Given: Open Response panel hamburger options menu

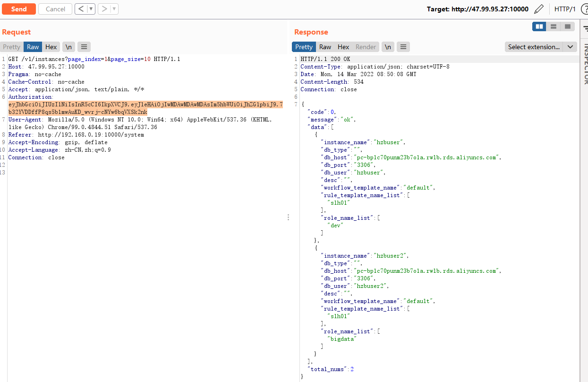Looking at the screenshot, I should pyautogui.click(x=403, y=47).
